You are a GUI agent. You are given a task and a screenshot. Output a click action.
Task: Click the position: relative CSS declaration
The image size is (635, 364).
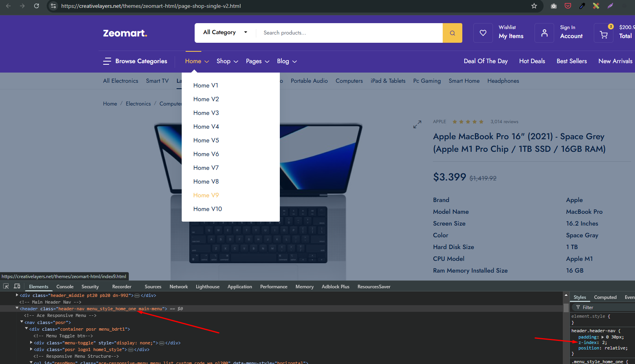tap(603, 348)
